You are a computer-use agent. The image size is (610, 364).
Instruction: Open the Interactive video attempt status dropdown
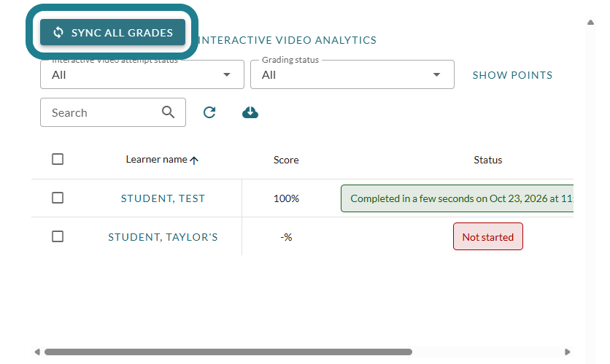[x=142, y=74]
